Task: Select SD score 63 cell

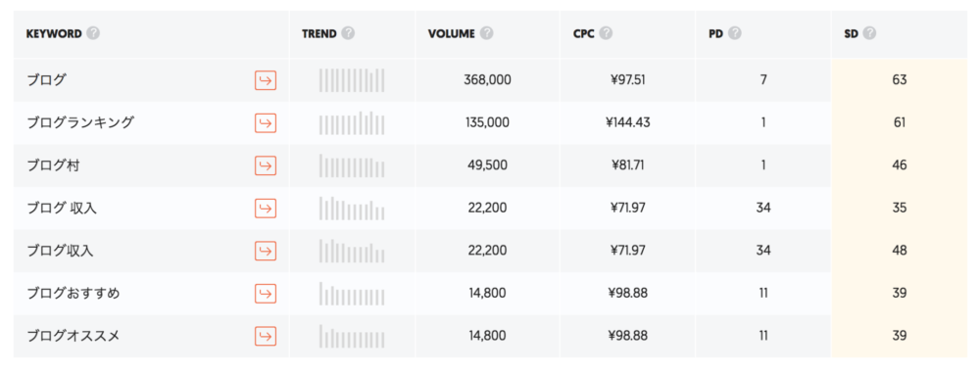Action: point(900,80)
